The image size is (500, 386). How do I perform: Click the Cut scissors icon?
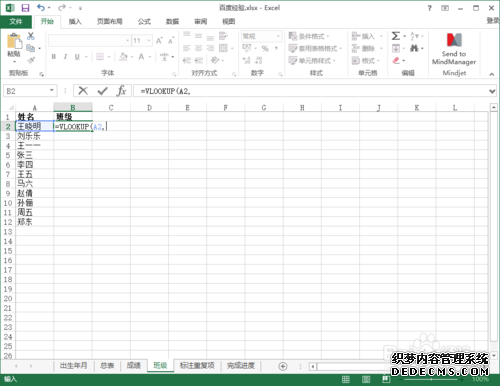tap(31, 36)
